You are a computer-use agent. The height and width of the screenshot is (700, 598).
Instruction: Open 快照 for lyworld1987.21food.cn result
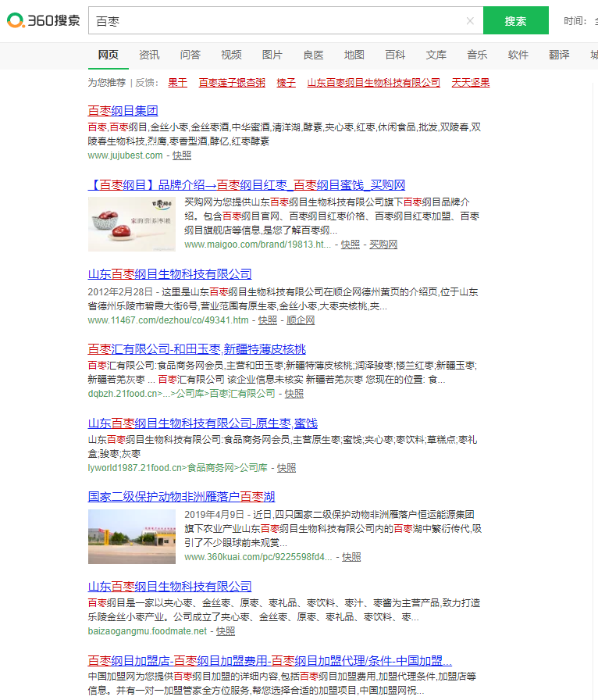287,468
